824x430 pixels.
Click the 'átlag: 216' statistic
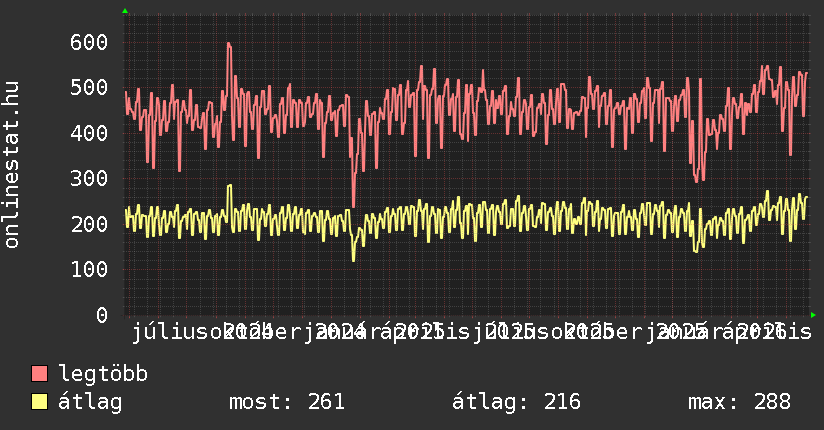(516, 402)
